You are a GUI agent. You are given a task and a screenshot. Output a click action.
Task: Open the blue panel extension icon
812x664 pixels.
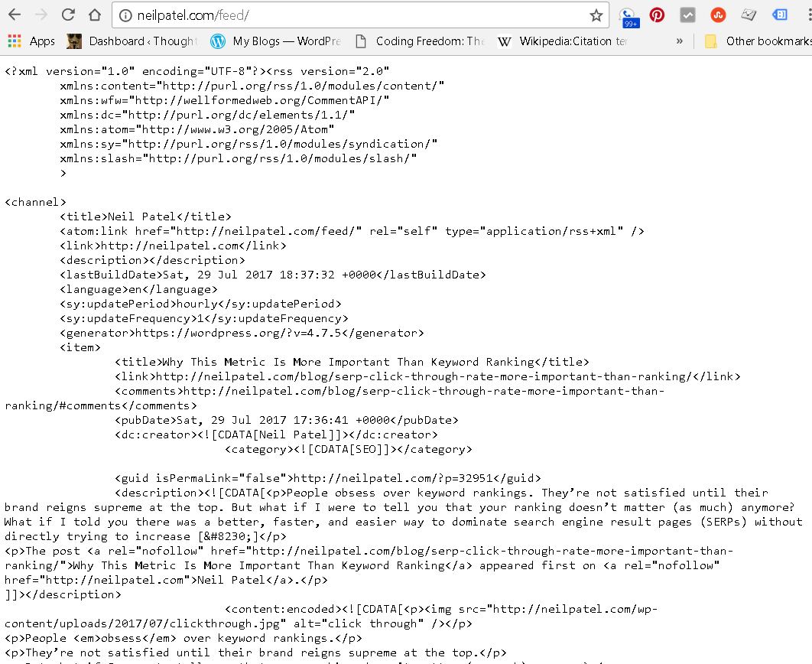[779, 15]
